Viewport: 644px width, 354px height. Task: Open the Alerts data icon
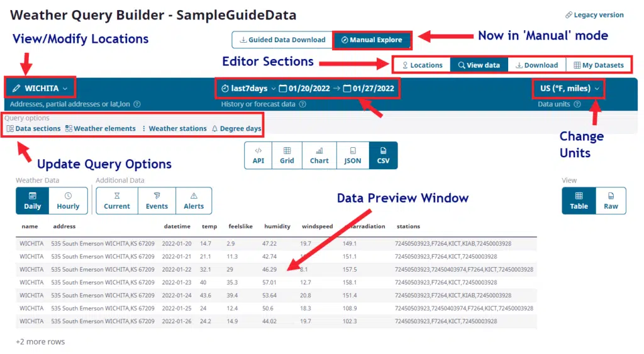pyautogui.click(x=194, y=201)
